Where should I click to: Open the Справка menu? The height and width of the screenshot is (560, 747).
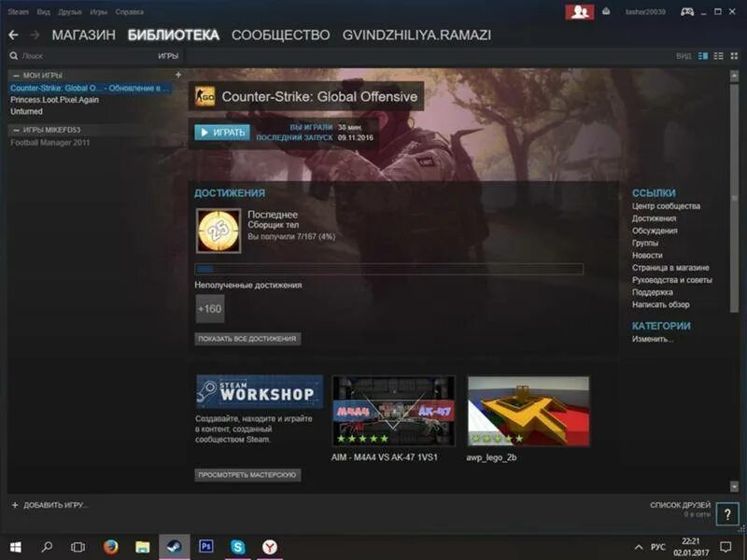pos(129,12)
